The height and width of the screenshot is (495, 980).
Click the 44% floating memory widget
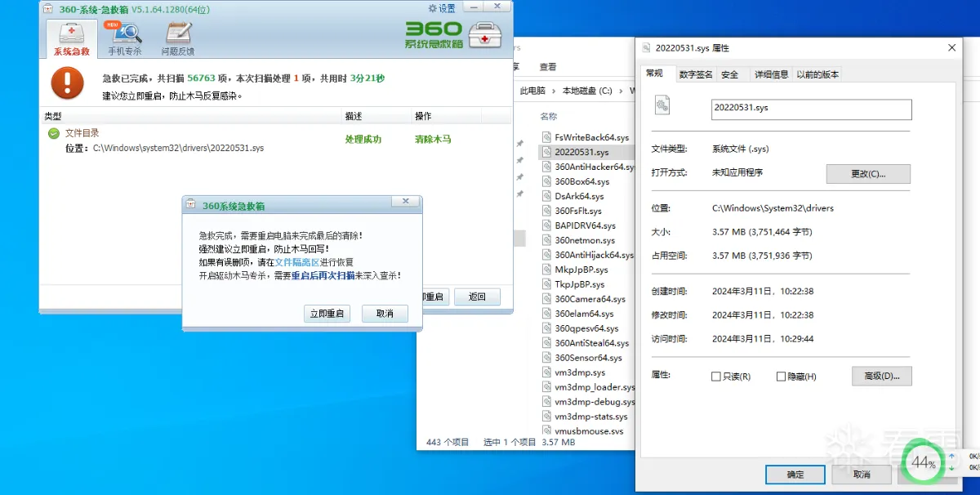click(923, 462)
